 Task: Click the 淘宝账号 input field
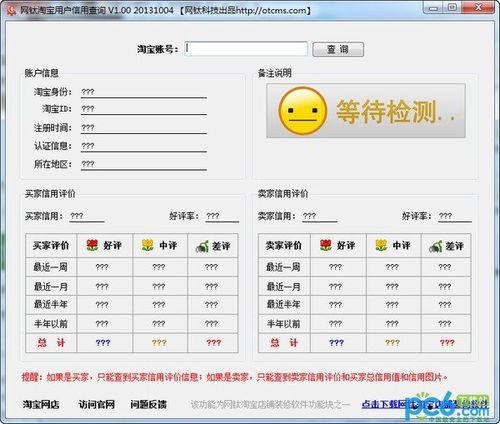pyautogui.click(x=246, y=49)
